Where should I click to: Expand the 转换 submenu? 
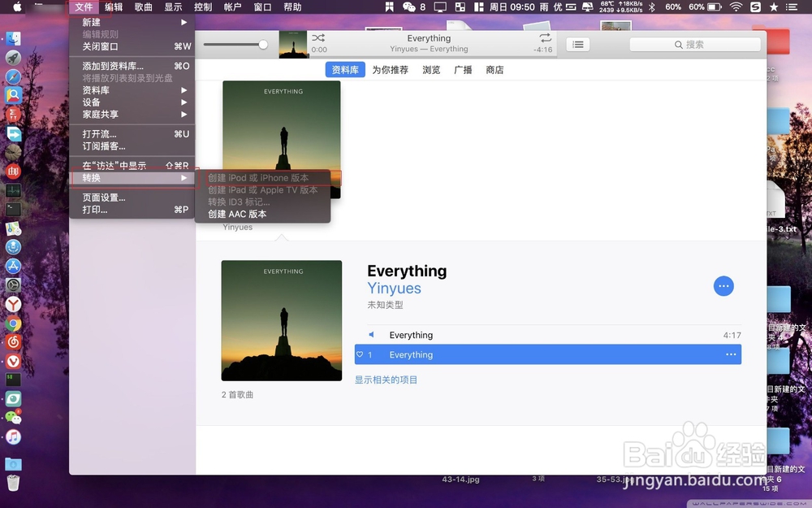coord(132,178)
